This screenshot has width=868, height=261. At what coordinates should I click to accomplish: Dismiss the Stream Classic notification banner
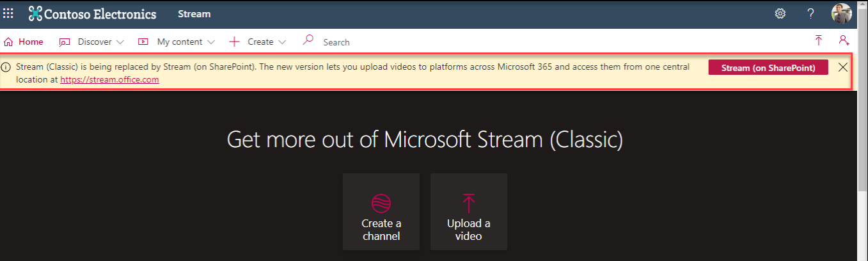(x=843, y=67)
